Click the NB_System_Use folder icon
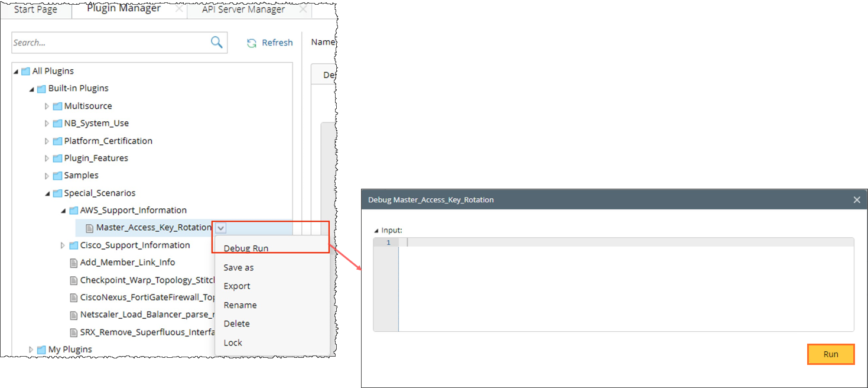Screen dimensions: 868x388 57,124
